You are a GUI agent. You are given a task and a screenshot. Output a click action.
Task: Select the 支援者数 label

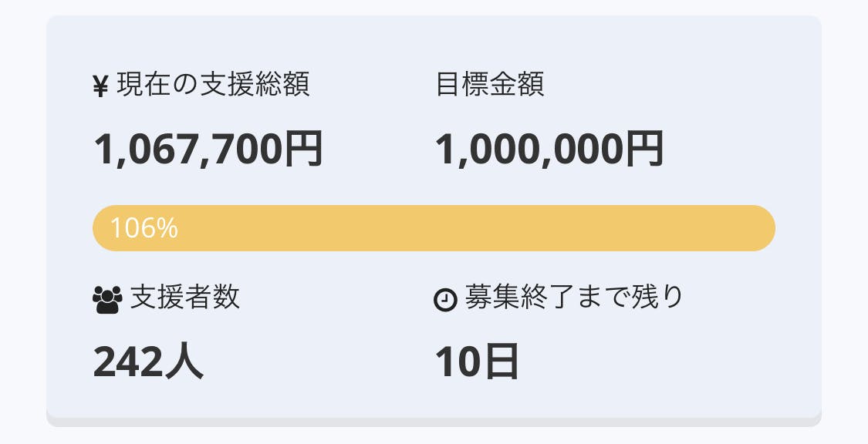pos(185,298)
